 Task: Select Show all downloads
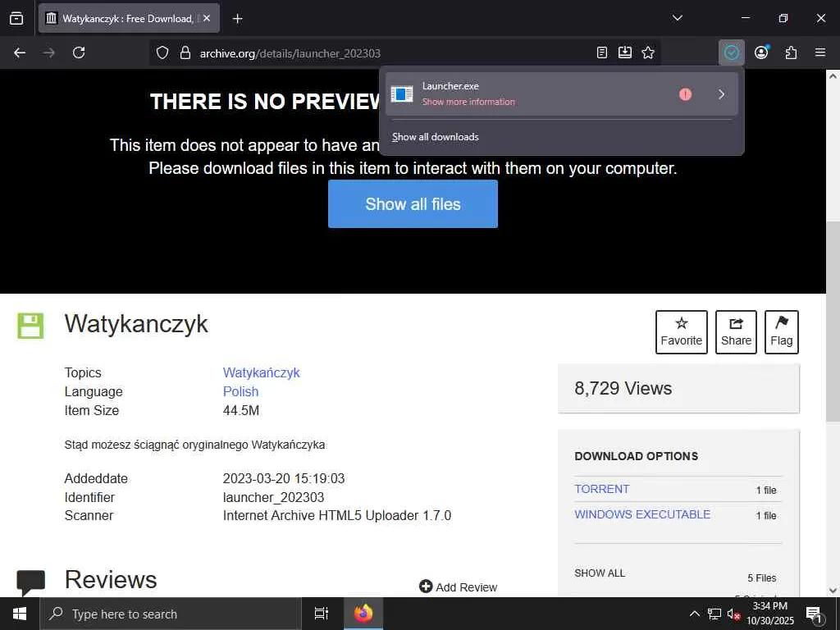pos(435,137)
